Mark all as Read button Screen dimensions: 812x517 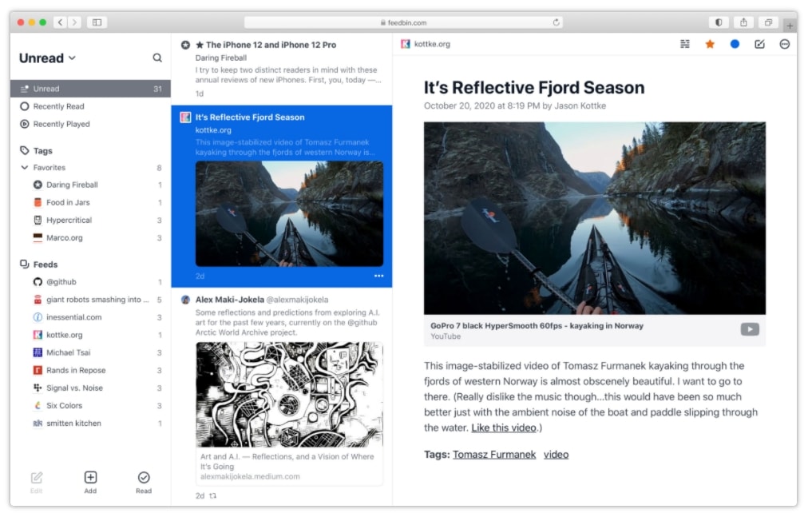[144, 483]
